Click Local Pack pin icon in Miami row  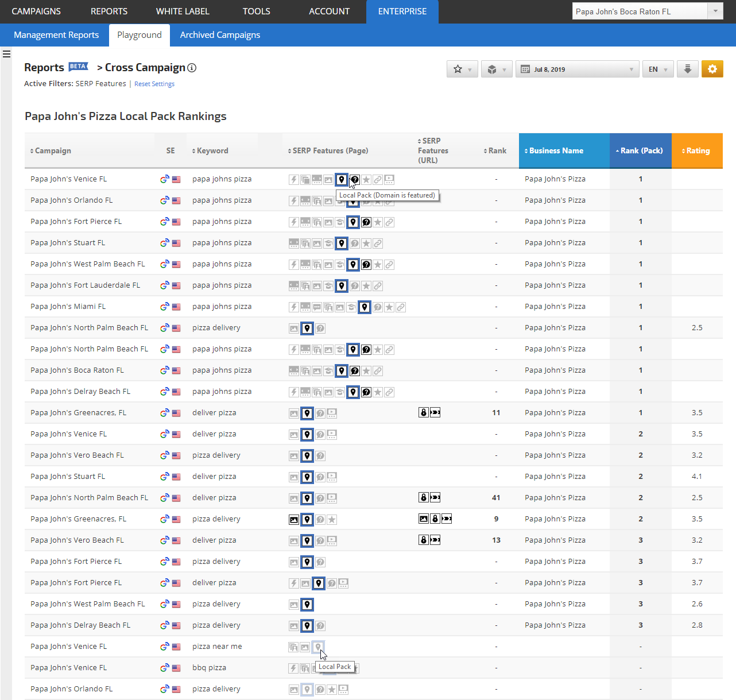(364, 307)
